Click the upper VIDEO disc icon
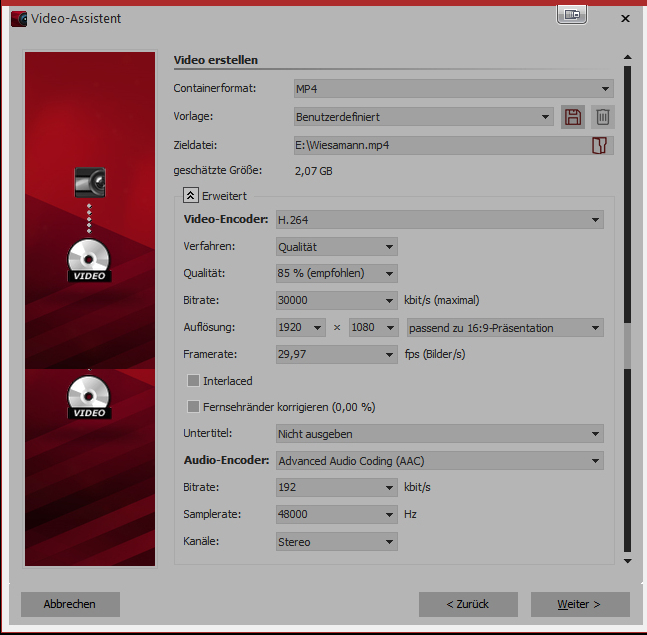 point(89,260)
